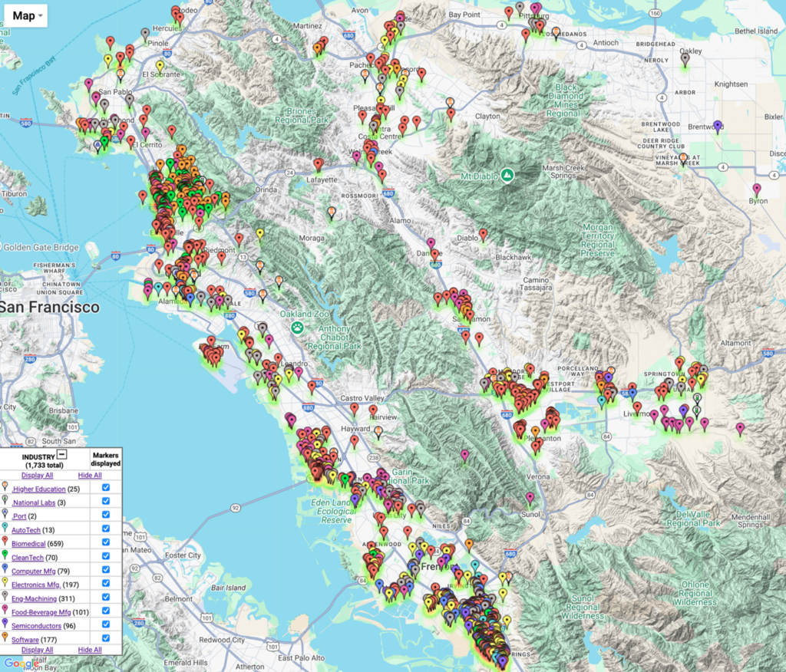The image size is (786, 672).
Task: Uncheck National Labs markers checkbox
Action: point(106,501)
